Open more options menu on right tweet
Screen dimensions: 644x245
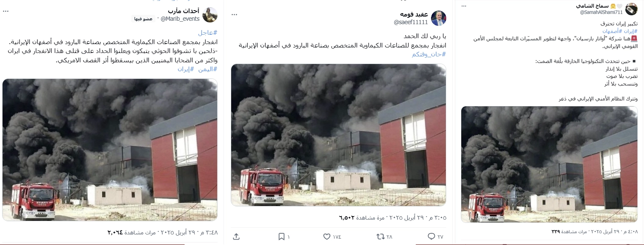(464, 6)
